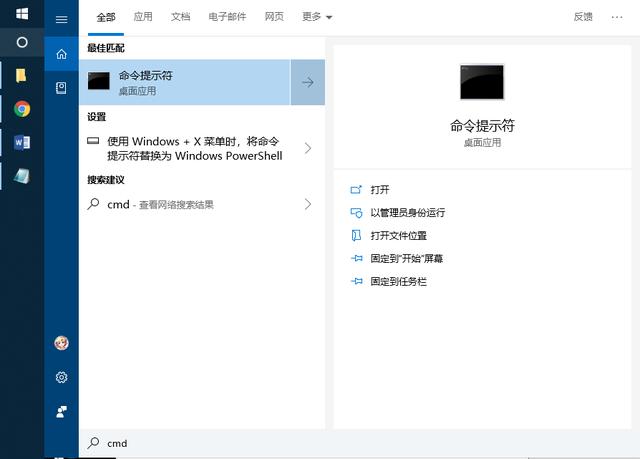
Task: Open Microsoft Word from the taskbar
Action: tap(22, 142)
